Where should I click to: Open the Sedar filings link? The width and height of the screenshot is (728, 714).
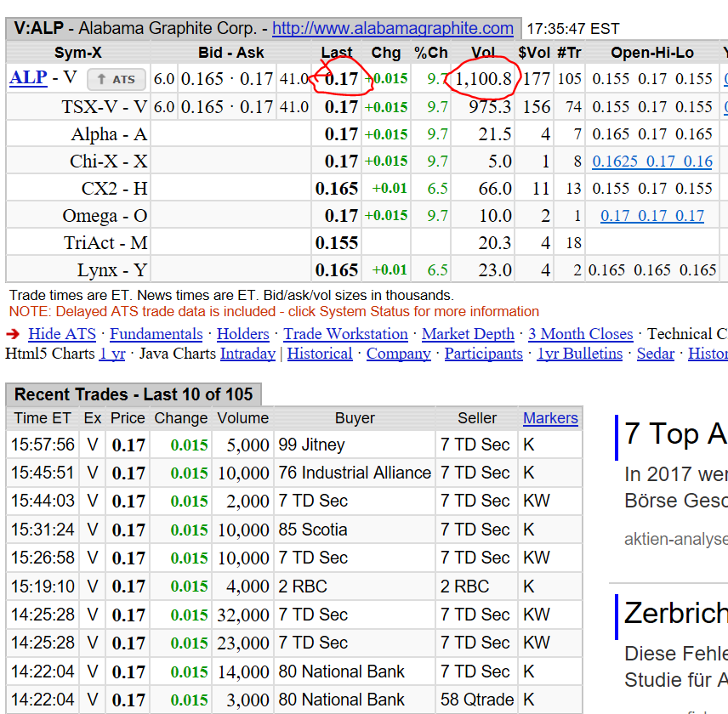point(655,354)
